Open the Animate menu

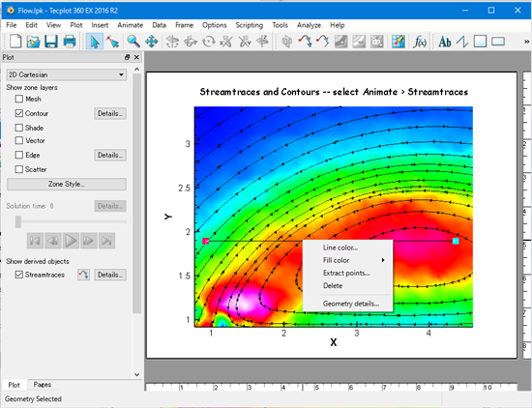pyautogui.click(x=130, y=25)
